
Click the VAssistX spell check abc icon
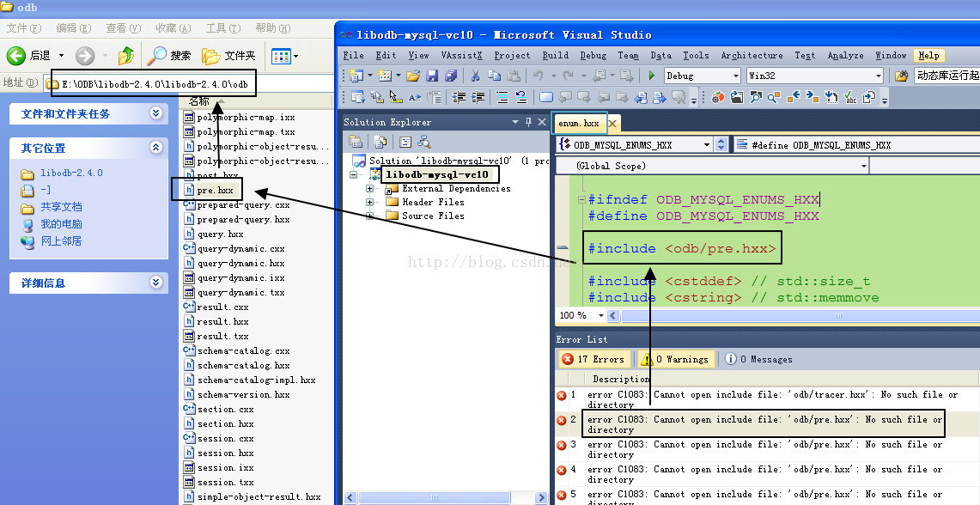[850, 97]
